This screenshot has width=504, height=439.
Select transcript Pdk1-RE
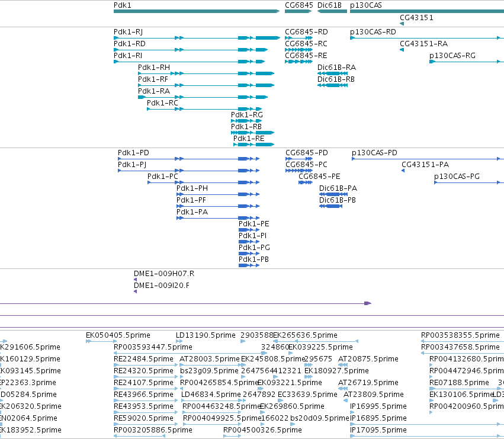(x=253, y=145)
